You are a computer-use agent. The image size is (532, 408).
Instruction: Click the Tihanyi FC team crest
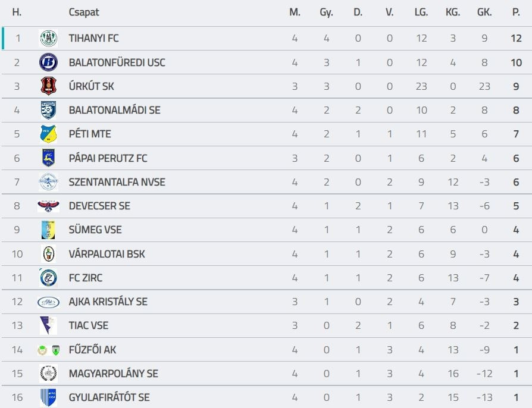tap(48, 39)
